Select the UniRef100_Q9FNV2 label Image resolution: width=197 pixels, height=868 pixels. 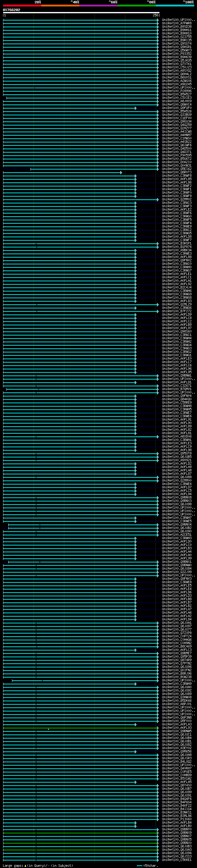click(x=176, y=260)
